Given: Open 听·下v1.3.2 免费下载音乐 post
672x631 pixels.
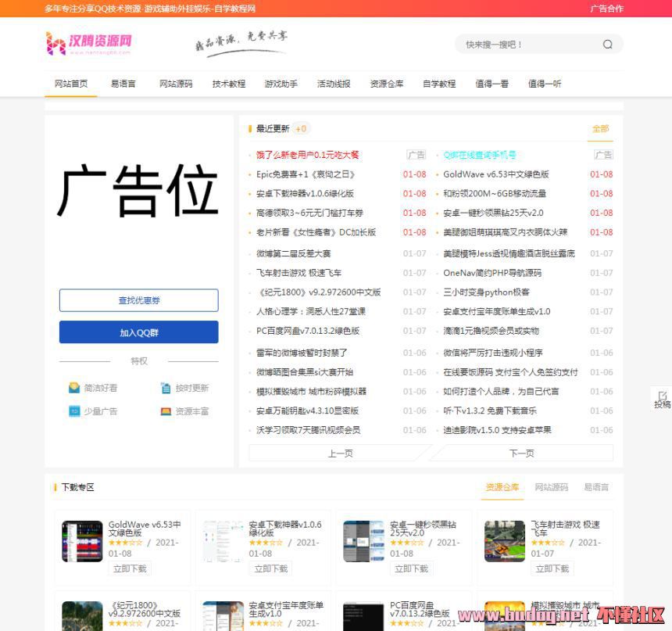Looking at the screenshot, I should point(490,411).
